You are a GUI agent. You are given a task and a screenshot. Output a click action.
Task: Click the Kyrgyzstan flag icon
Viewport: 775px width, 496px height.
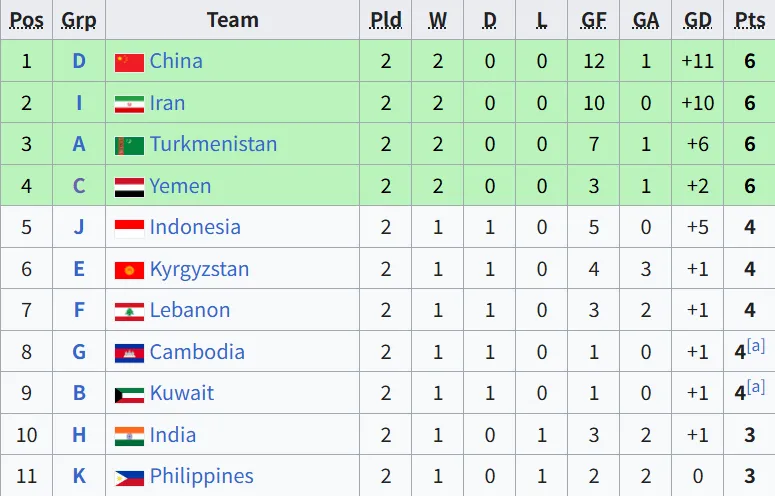click(x=129, y=270)
